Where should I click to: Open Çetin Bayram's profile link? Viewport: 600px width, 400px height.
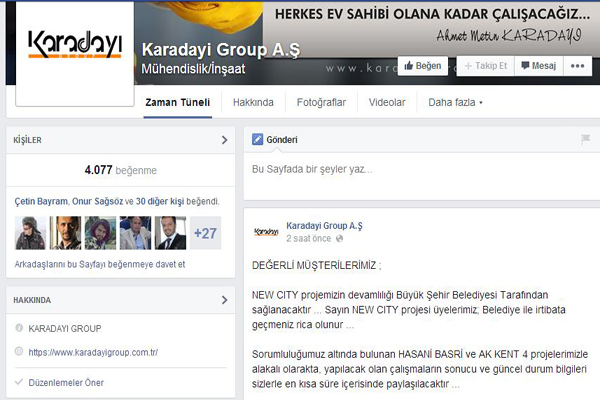click(x=41, y=201)
